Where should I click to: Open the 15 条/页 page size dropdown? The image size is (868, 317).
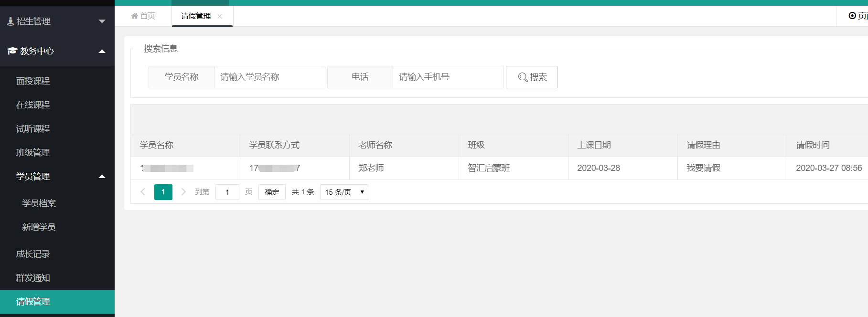click(x=344, y=192)
